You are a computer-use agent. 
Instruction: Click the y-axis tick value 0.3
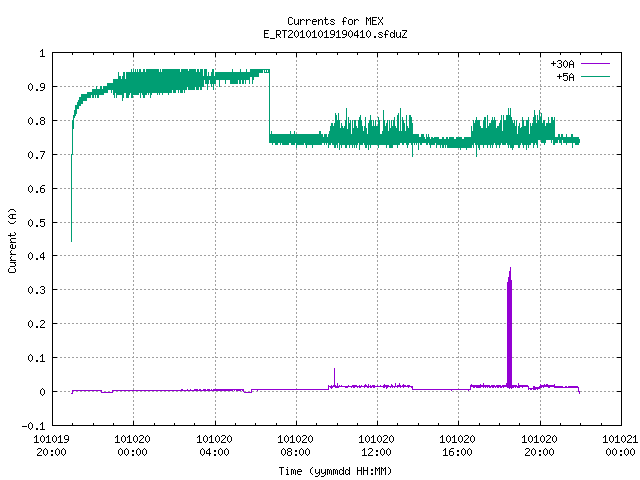coord(37,290)
